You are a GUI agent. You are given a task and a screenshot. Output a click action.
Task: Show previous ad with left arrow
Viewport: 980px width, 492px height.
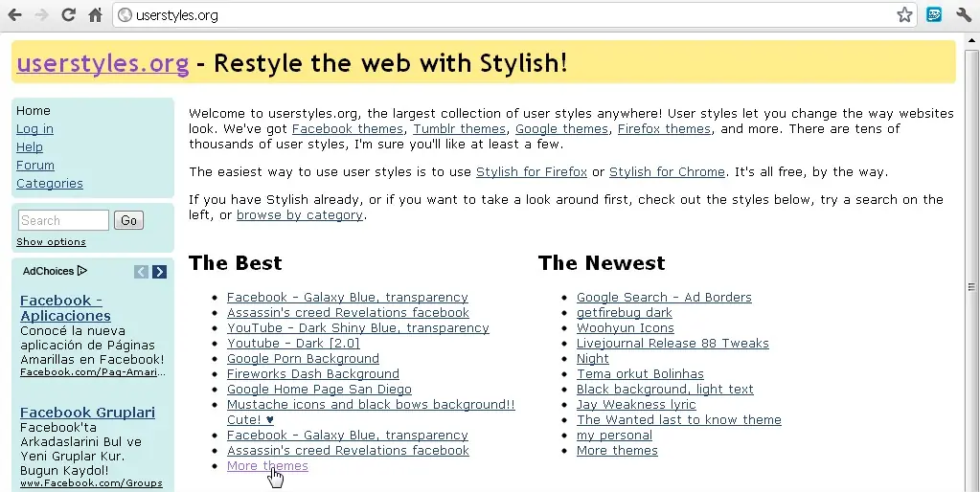(141, 272)
